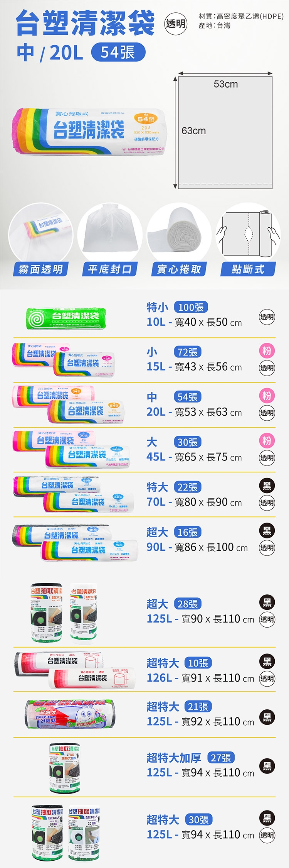289x868 pixels.
Task: Click the 黑 badge in the 126L row
Action: 267,662
